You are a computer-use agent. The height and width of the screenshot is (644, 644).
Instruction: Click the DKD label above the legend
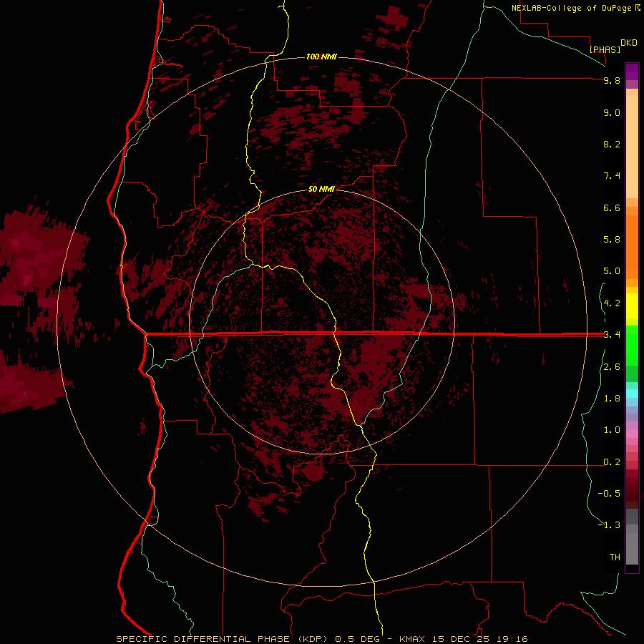point(629,42)
